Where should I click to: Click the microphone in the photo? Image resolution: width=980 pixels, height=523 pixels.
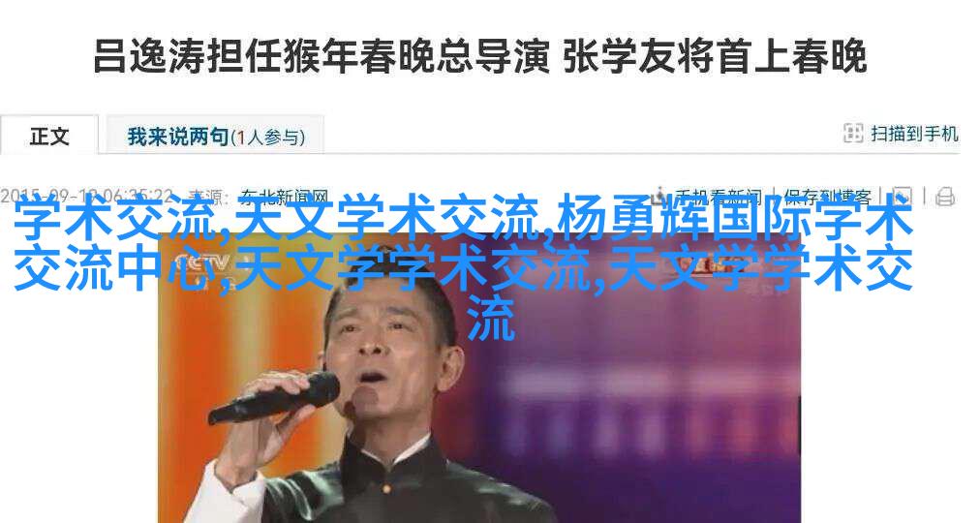(274, 398)
